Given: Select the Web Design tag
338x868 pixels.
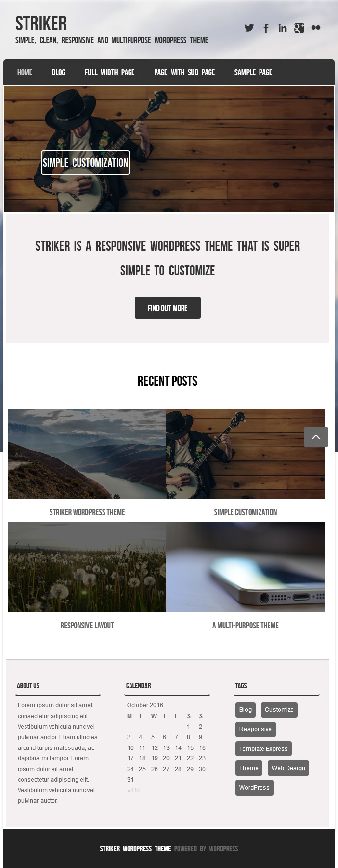Looking at the screenshot, I should click(288, 768).
